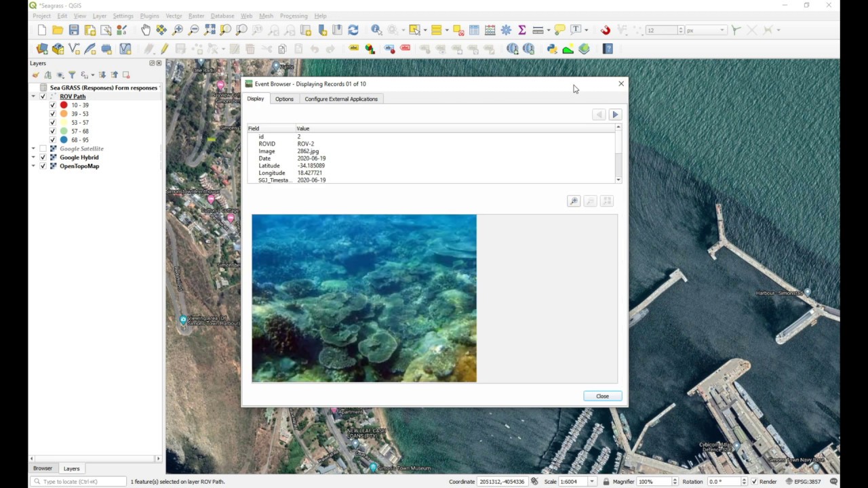Enable the Google Satellite layer
Image resolution: width=868 pixels, height=488 pixels.
tap(43, 148)
